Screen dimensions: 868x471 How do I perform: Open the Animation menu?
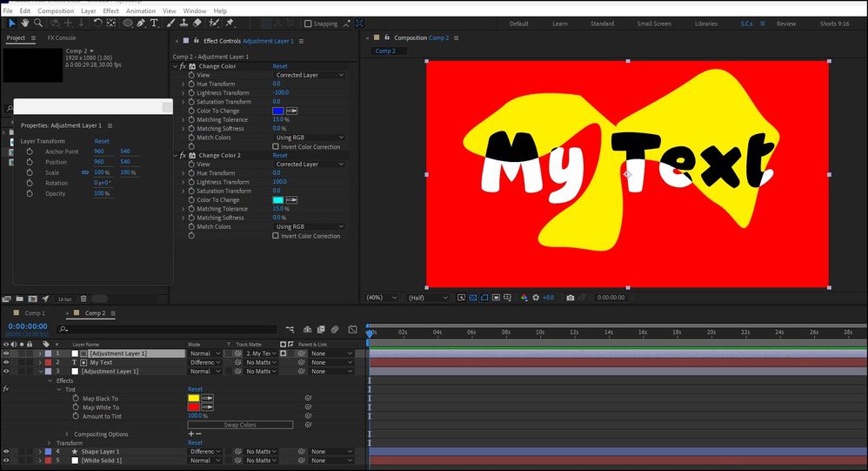[x=140, y=11]
